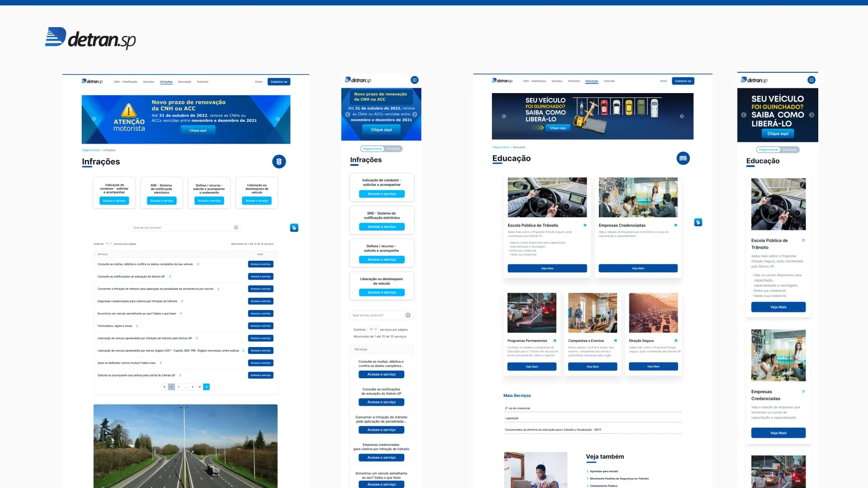Click the Direção Segura card thumbnail
Viewport: 868px width, 488px height.
653,313
